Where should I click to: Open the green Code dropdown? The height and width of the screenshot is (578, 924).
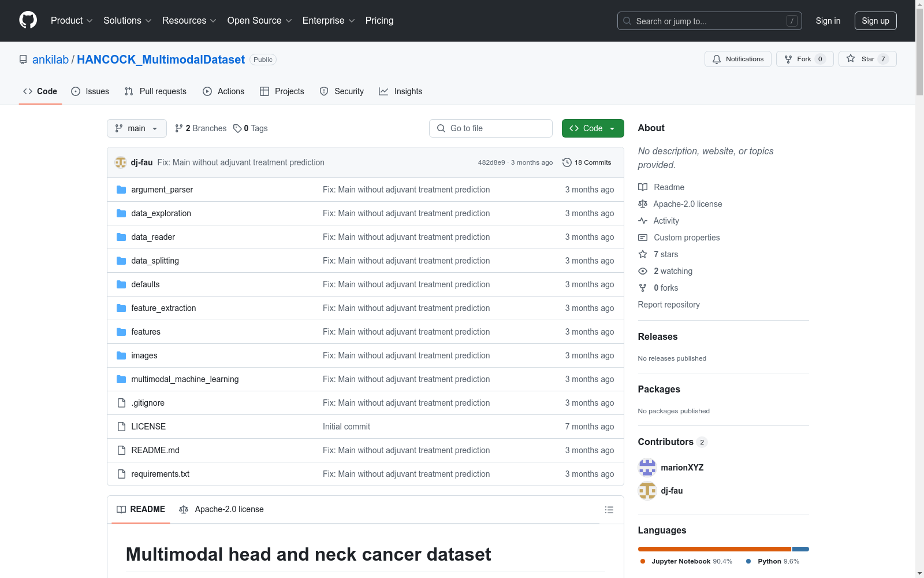[593, 128]
